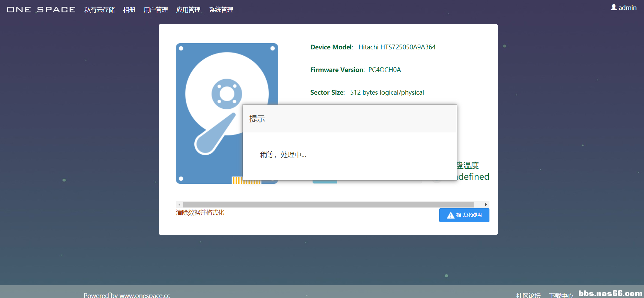Viewport: 644px width, 298px height.
Task: Click the horizontal scrollbar right arrow
Action: 486,204
